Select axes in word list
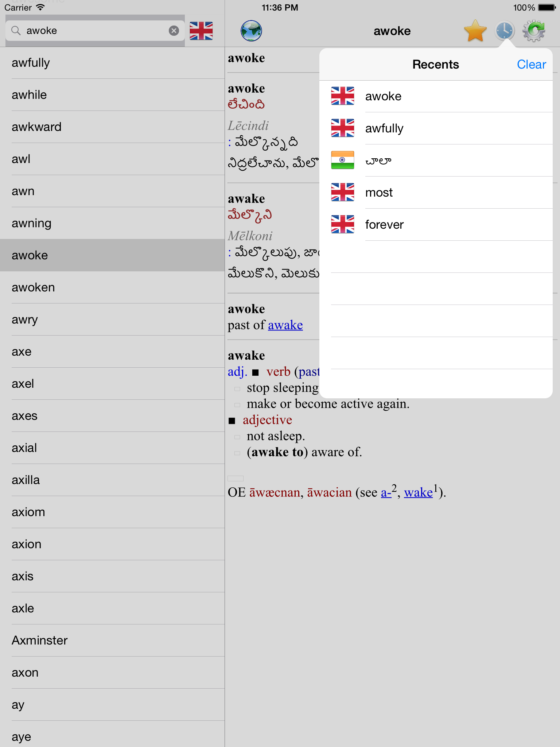560x747 pixels. 112,416
